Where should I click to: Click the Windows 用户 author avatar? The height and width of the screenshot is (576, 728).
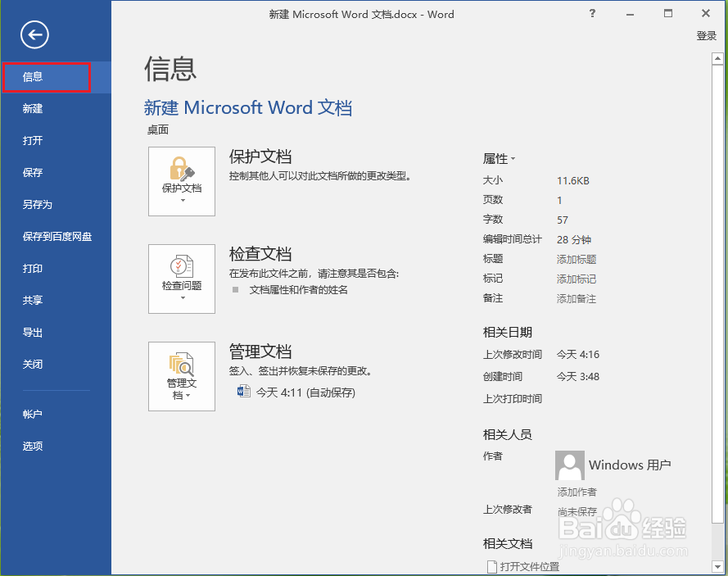[570, 465]
